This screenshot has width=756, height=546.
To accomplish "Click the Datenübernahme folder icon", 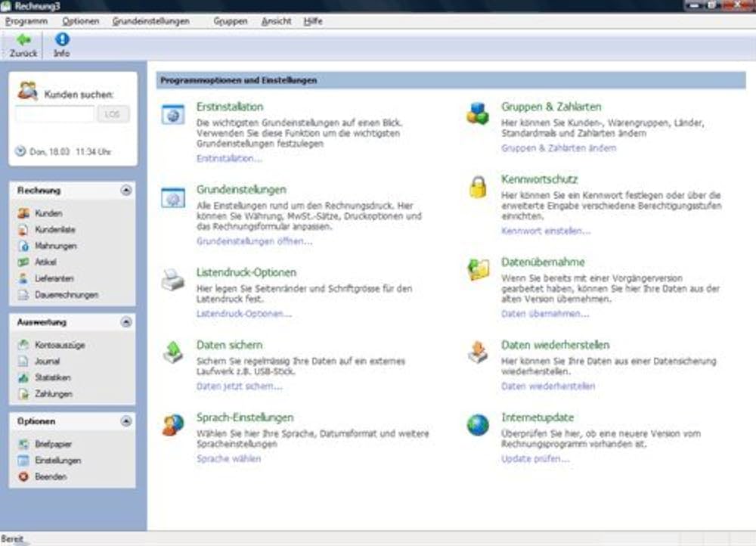I will pos(479,269).
